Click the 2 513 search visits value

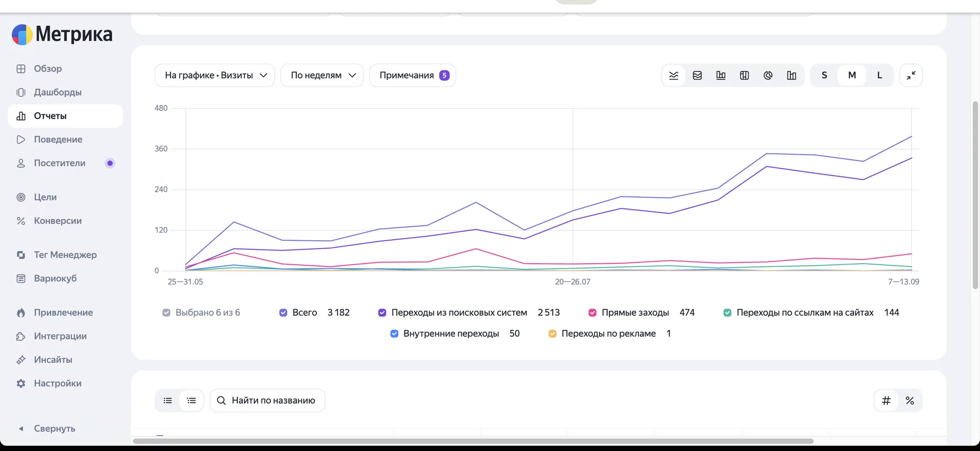point(549,313)
